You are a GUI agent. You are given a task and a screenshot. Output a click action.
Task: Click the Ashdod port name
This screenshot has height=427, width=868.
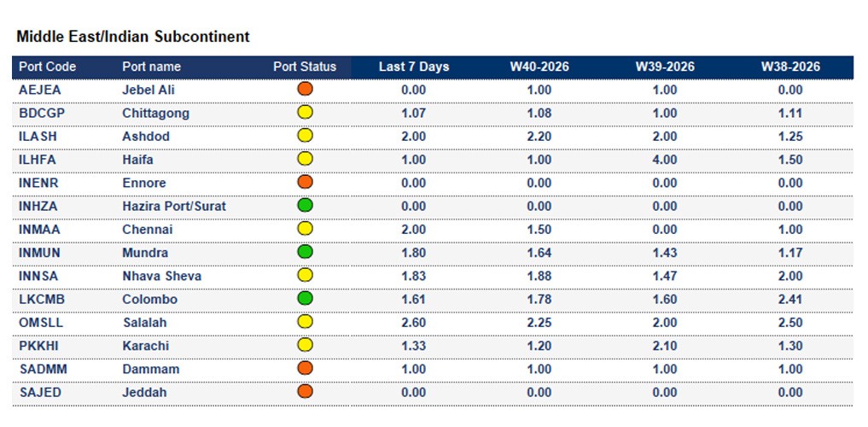(x=146, y=137)
